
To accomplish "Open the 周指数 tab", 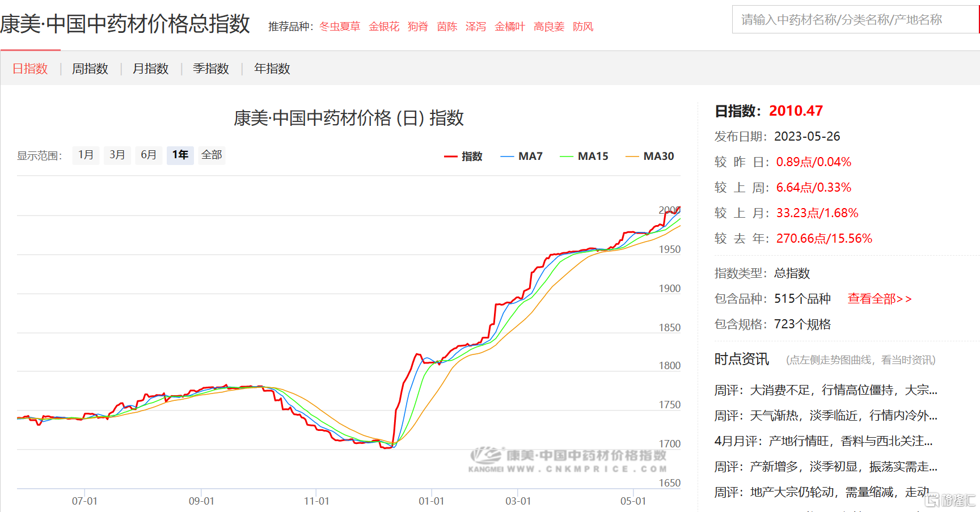I will pyautogui.click(x=90, y=69).
